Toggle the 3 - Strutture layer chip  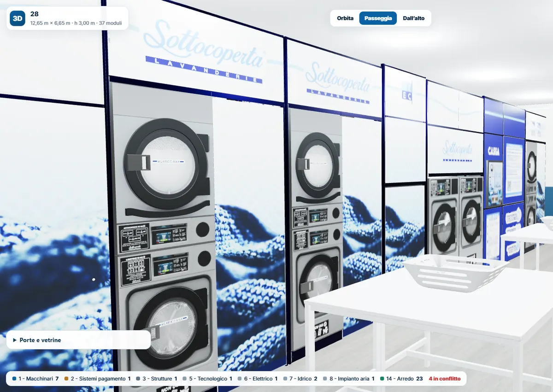(157, 379)
